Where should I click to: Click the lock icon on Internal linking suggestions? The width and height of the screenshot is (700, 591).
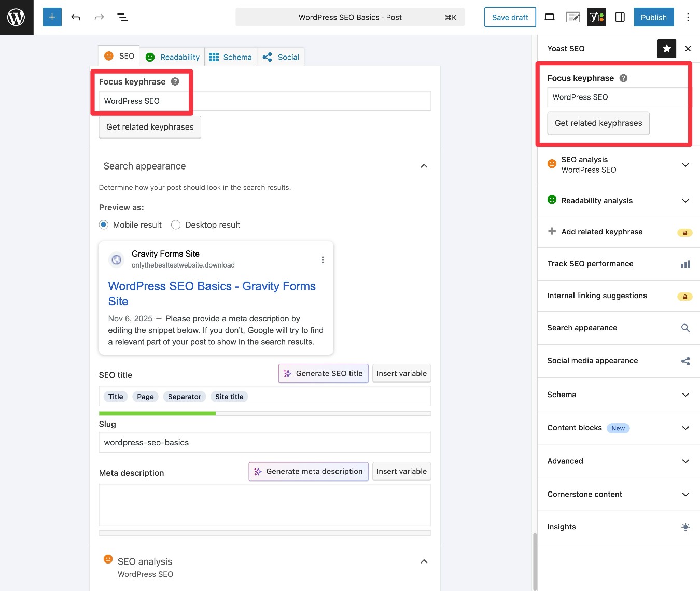click(685, 296)
